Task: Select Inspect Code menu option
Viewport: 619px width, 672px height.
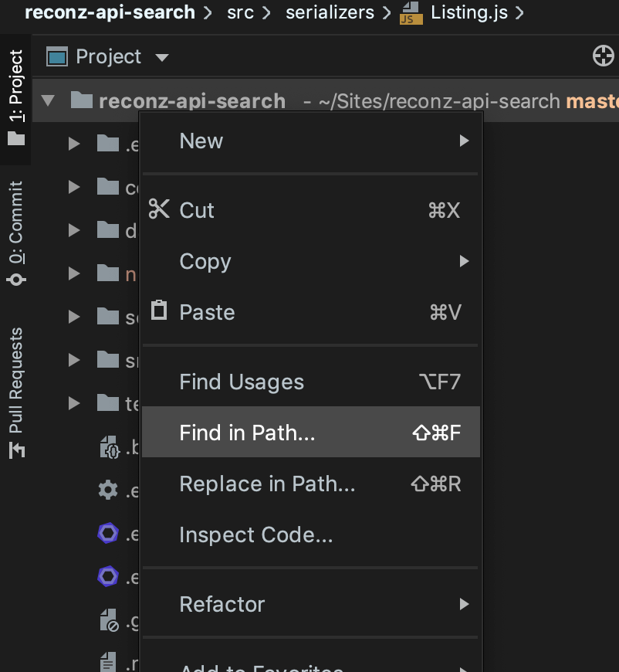Action: pyautogui.click(x=309, y=535)
